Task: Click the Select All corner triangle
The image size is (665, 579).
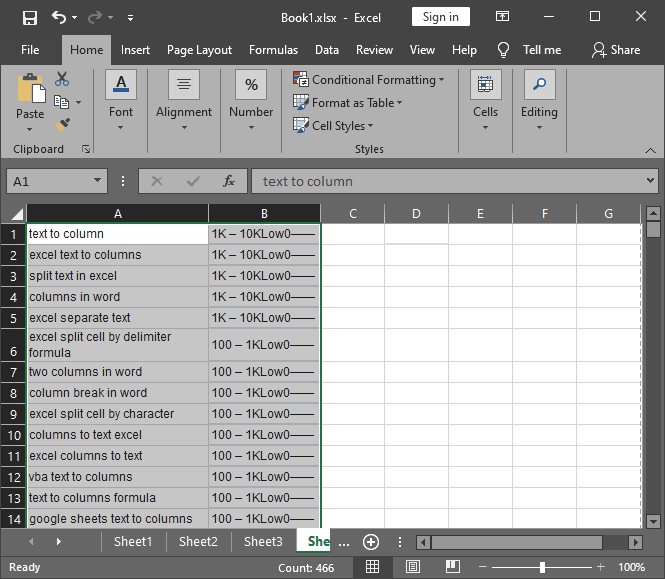Action: (16, 214)
